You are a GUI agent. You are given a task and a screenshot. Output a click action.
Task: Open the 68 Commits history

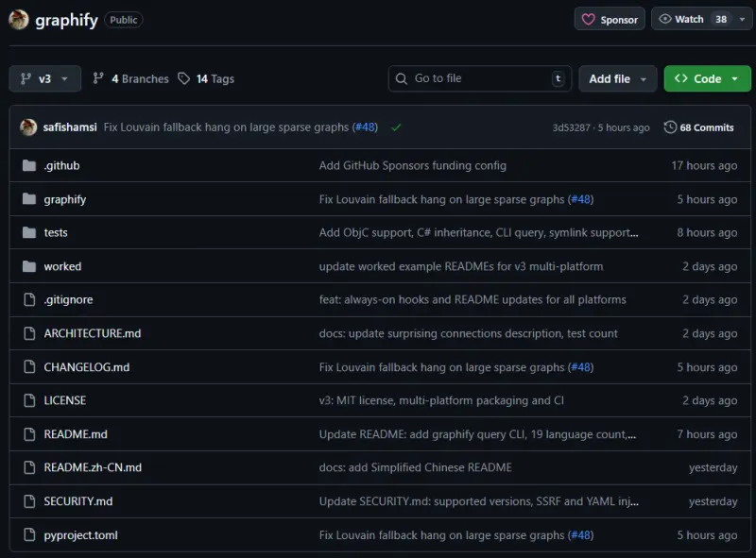click(x=699, y=127)
